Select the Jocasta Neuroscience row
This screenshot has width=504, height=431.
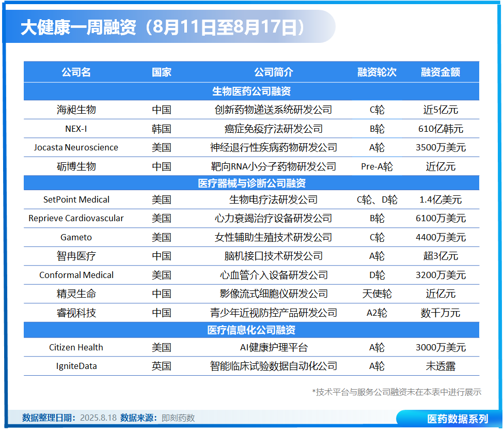click(x=76, y=147)
